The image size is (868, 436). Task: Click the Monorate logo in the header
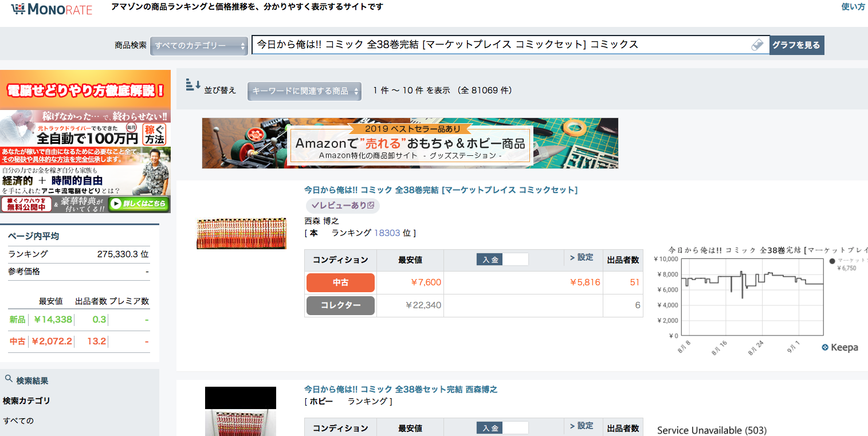(52, 9)
